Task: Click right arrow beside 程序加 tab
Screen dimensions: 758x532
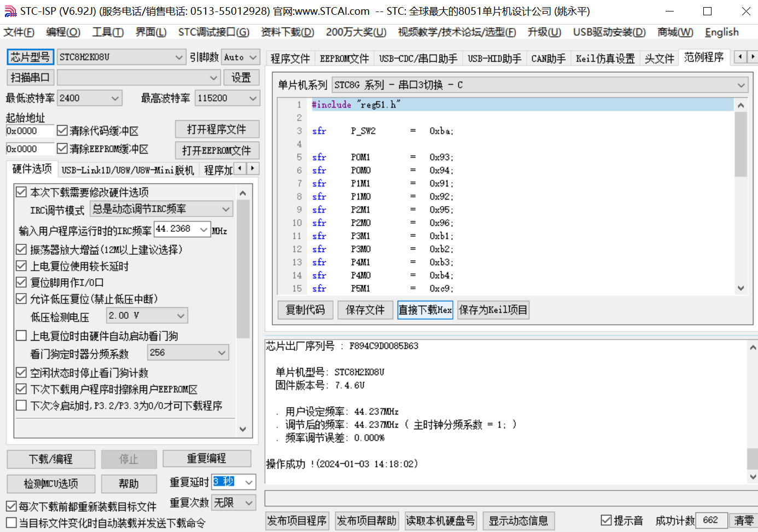Action: (x=253, y=168)
